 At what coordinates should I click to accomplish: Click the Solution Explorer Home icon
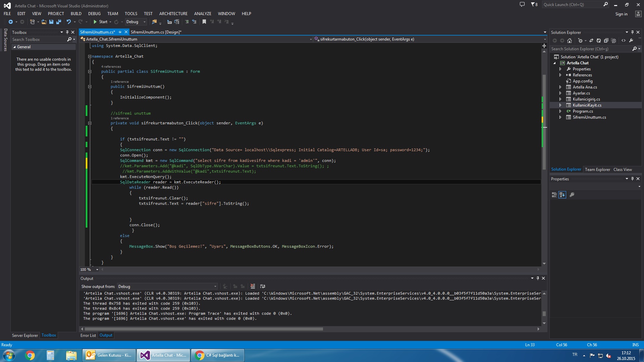click(x=570, y=41)
